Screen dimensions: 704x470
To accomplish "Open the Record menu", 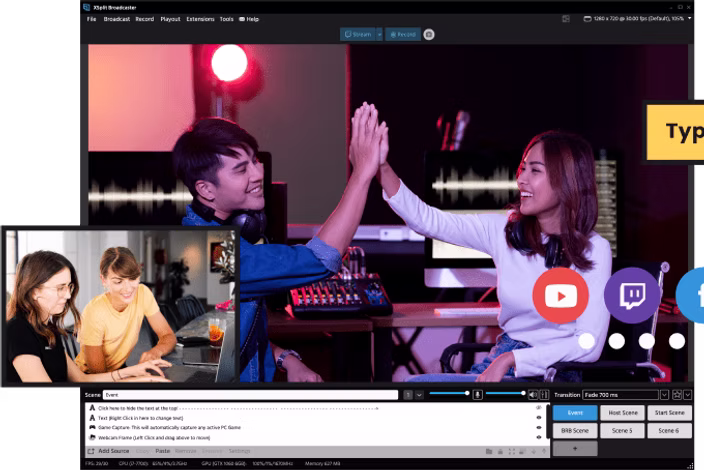I will [x=145, y=19].
